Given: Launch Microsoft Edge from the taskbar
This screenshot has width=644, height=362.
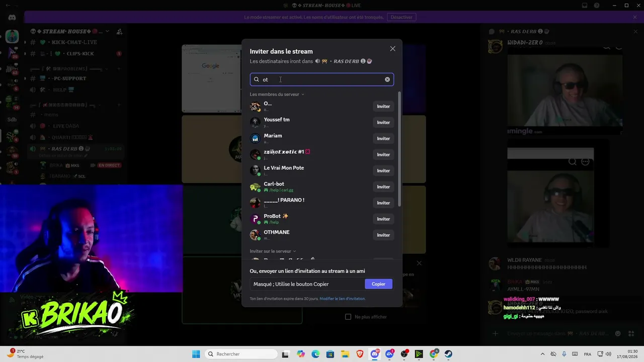Looking at the screenshot, I should click(x=315, y=354).
